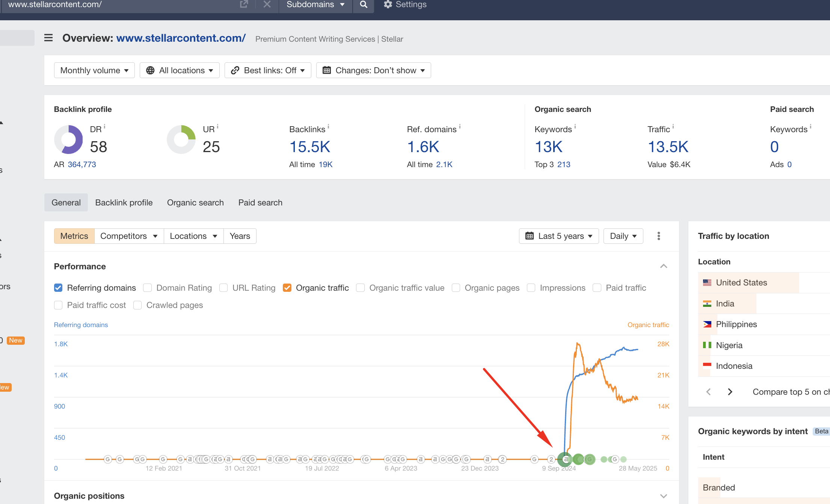
Task: Click the UR info icon
Action: [x=218, y=127]
